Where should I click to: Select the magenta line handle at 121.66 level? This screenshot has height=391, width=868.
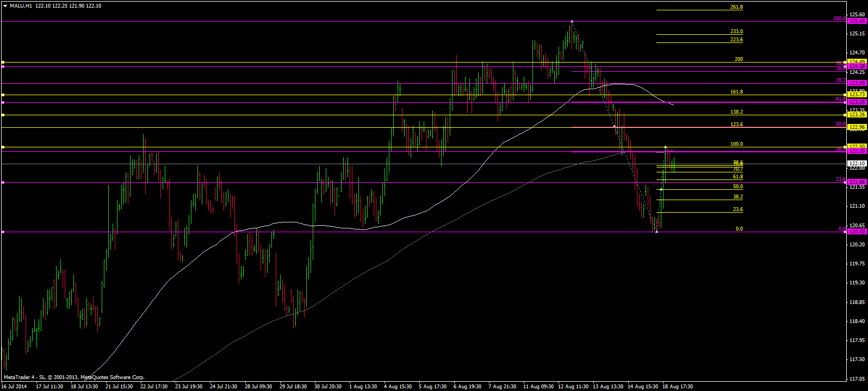[x=3, y=182]
